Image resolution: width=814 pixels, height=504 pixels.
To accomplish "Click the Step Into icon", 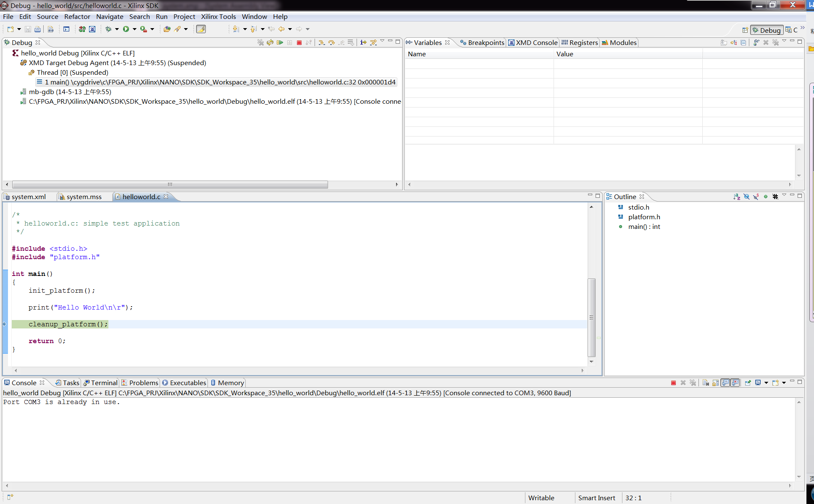I will tap(321, 42).
